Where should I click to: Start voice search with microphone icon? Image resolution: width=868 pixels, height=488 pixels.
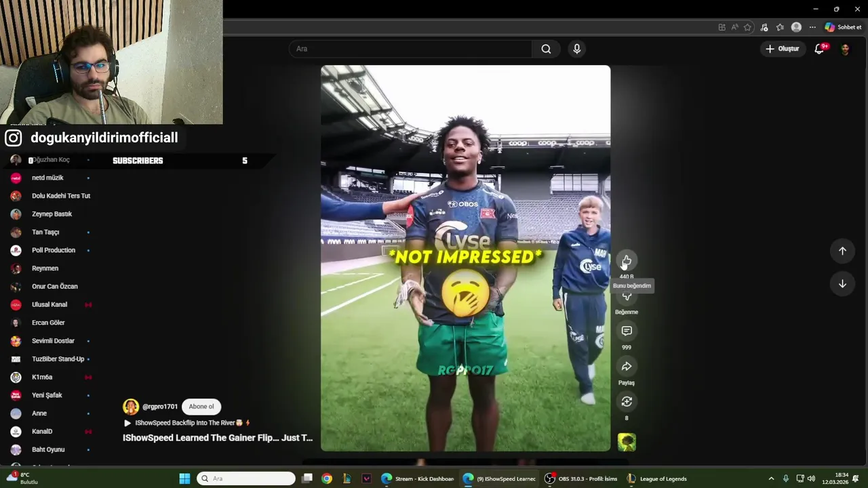point(576,49)
